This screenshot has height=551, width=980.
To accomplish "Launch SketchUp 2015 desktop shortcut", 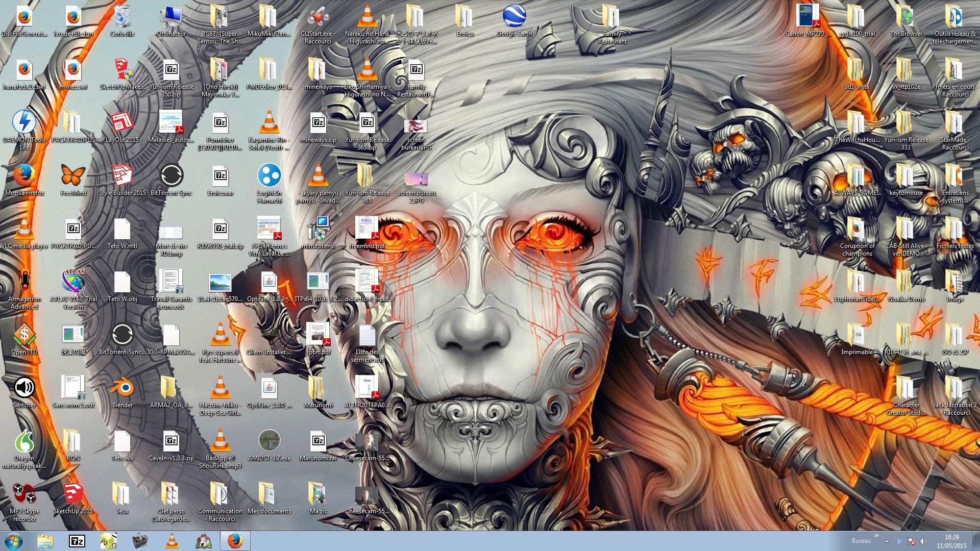I will (x=73, y=498).
